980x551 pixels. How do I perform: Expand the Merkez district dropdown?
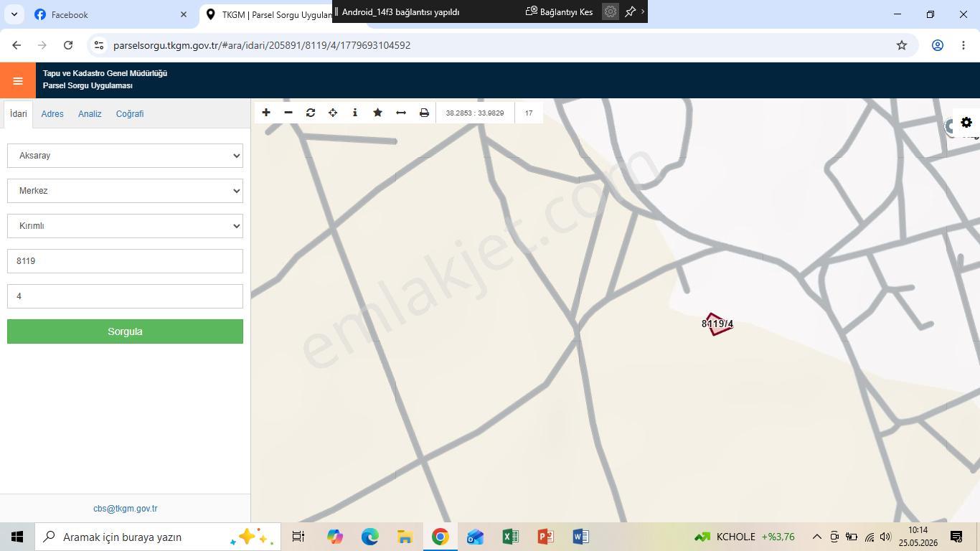point(125,191)
